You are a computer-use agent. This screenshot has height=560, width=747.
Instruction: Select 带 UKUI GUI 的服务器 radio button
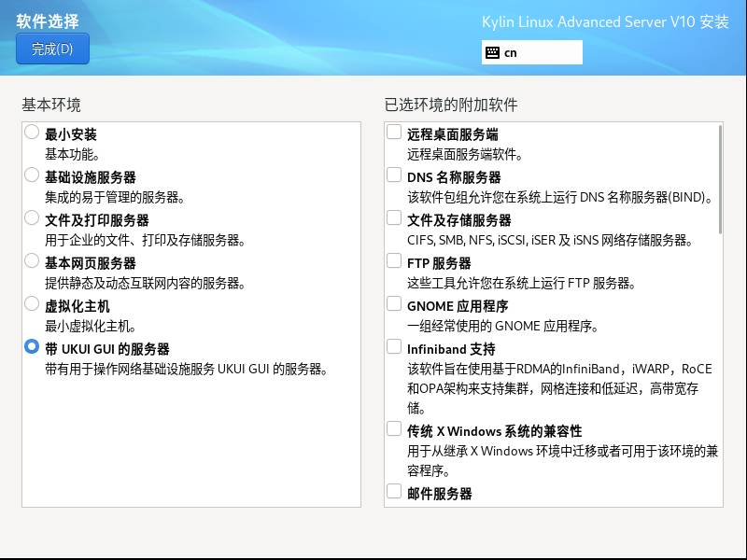point(32,347)
